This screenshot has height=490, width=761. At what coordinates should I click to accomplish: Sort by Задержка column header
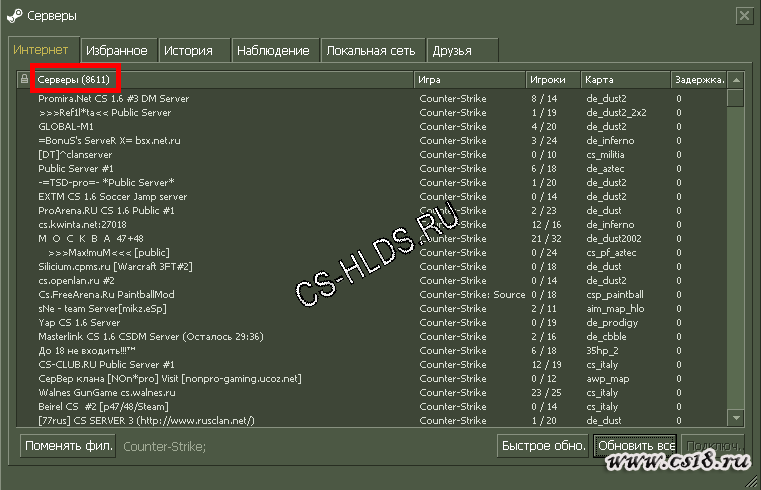(x=699, y=80)
